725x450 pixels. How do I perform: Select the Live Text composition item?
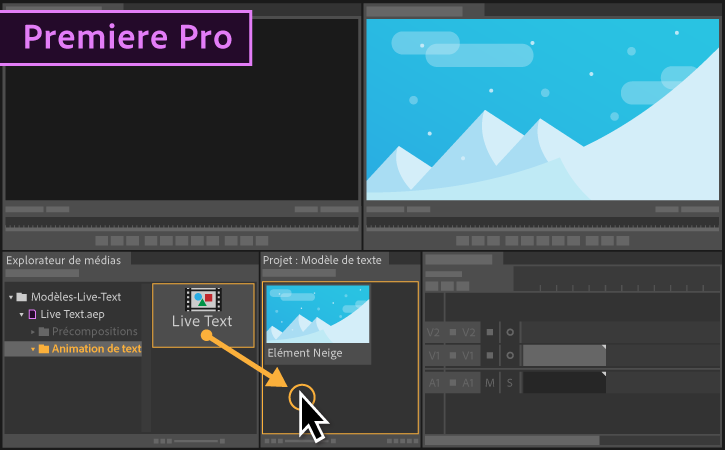[x=203, y=315]
